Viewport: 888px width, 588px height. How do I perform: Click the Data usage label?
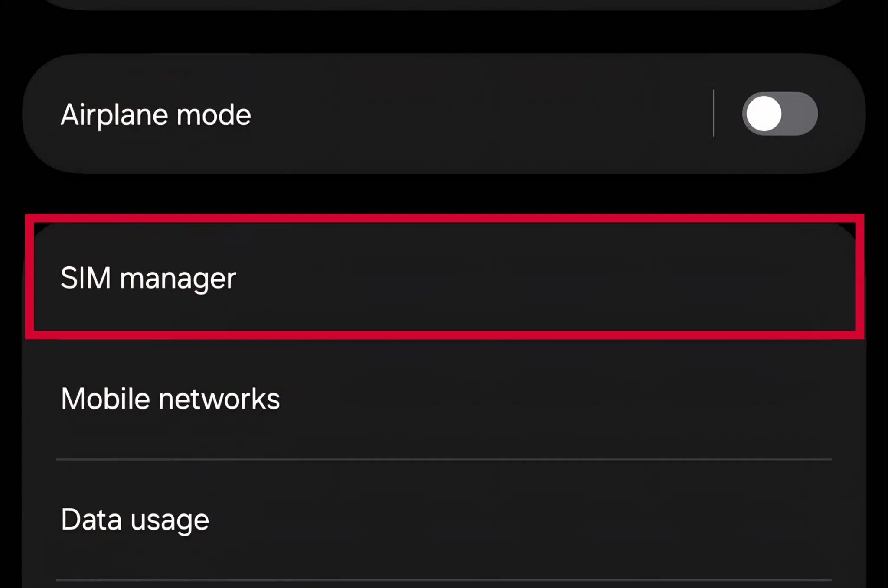tap(134, 519)
